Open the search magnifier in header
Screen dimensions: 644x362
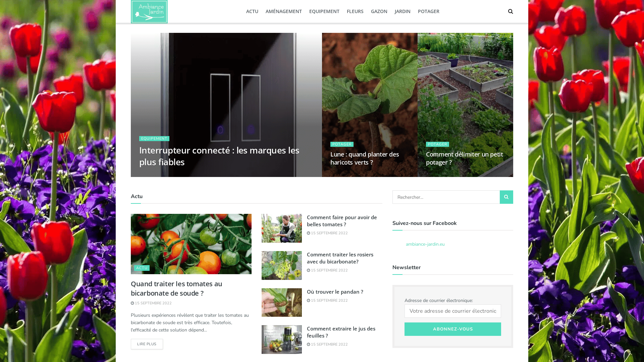(511, 11)
